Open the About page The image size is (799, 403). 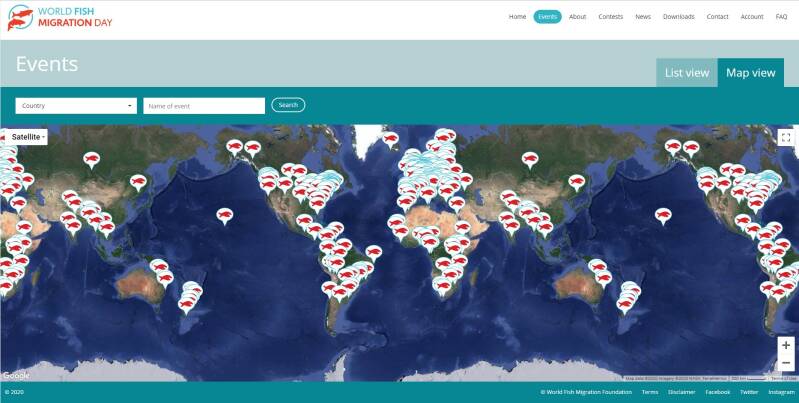577,17
